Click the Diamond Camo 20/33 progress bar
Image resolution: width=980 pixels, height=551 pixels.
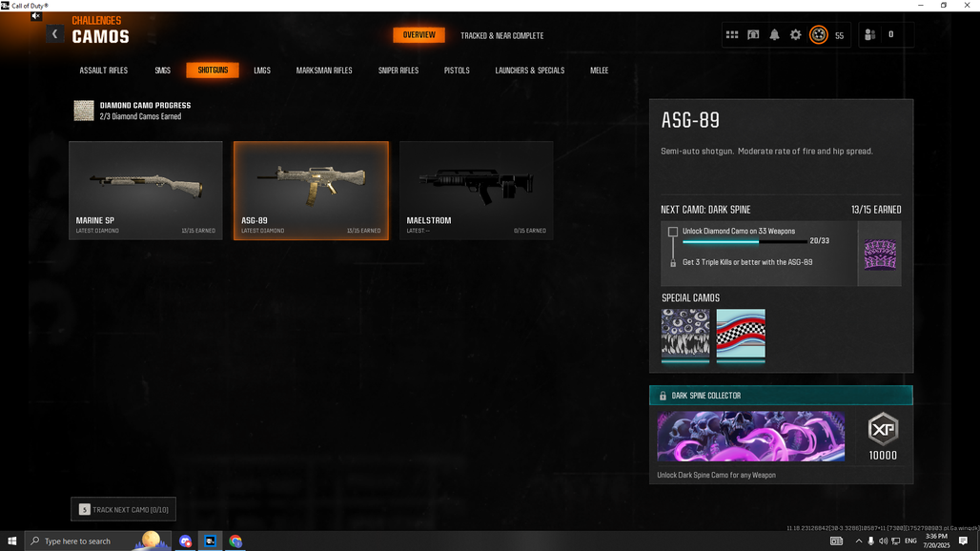[x=745, y=242]
